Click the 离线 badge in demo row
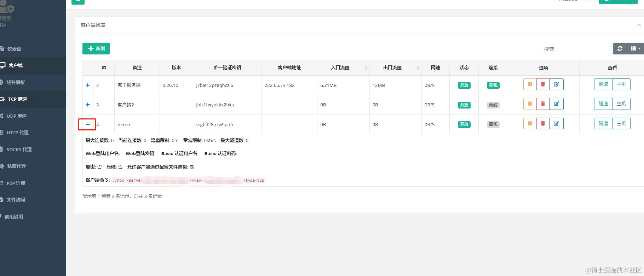644x276 pixels. click(x=493, y=124)
